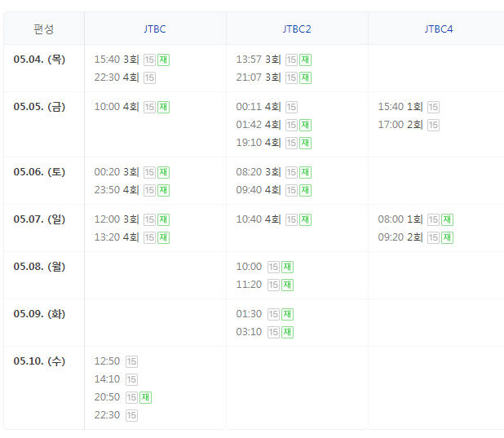Click the 15 rating icon at 05.05 JTBC2 00:11
The image size is (504, 438).
[291, 107]
